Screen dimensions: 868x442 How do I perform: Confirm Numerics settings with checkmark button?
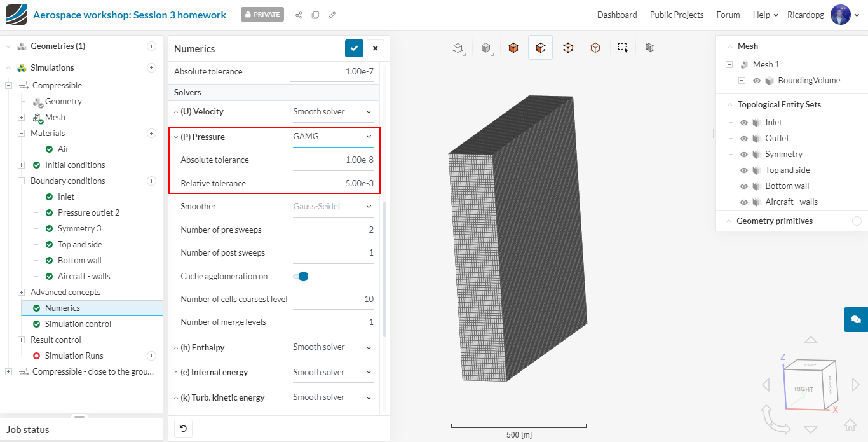pos(354,48)
